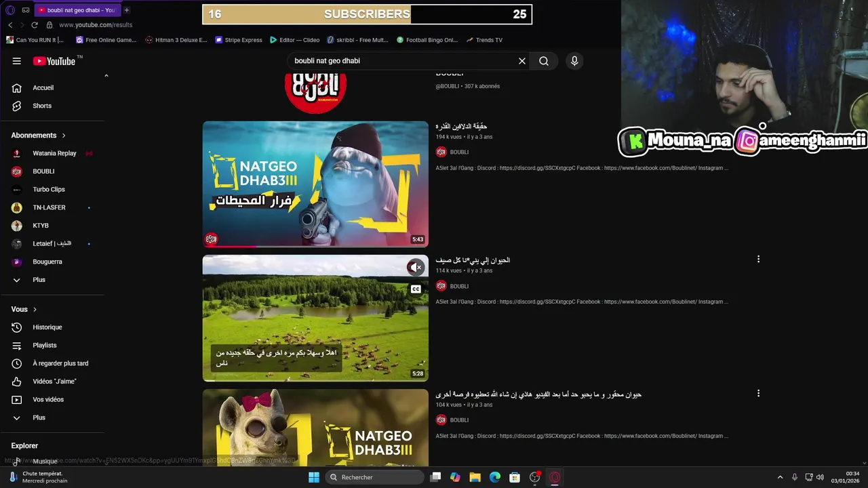Click BOUBLI channel name under dolphin video

pyautogui.click(x=459, y=152)
